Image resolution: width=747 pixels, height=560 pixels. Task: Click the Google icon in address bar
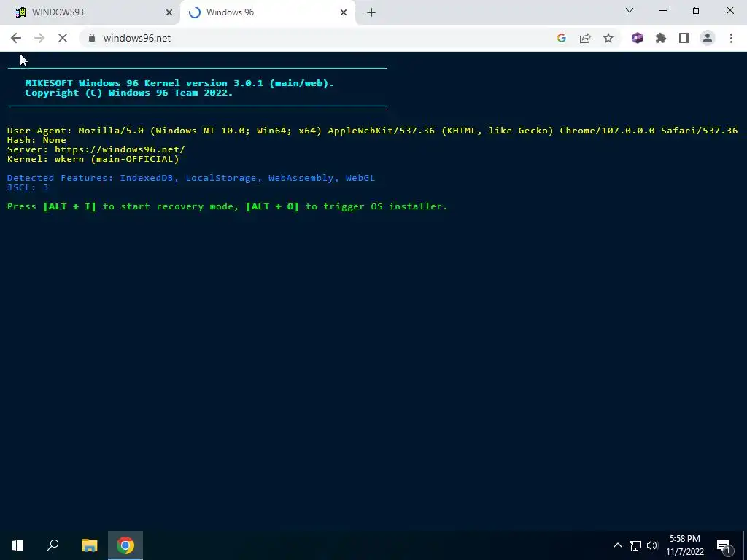point(562,38)
